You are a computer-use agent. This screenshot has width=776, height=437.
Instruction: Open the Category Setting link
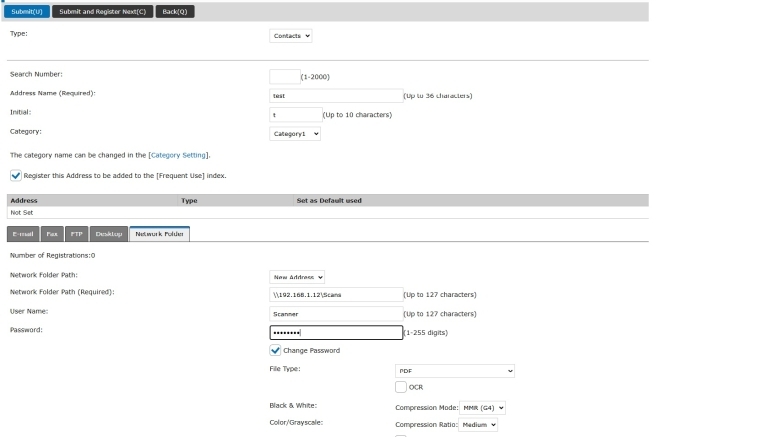click(178, 155)
